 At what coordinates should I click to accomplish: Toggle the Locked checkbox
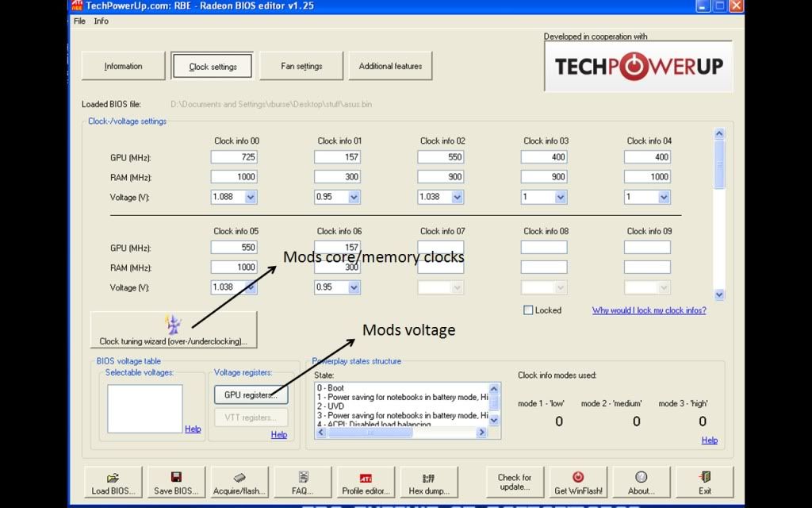(528, 310)
